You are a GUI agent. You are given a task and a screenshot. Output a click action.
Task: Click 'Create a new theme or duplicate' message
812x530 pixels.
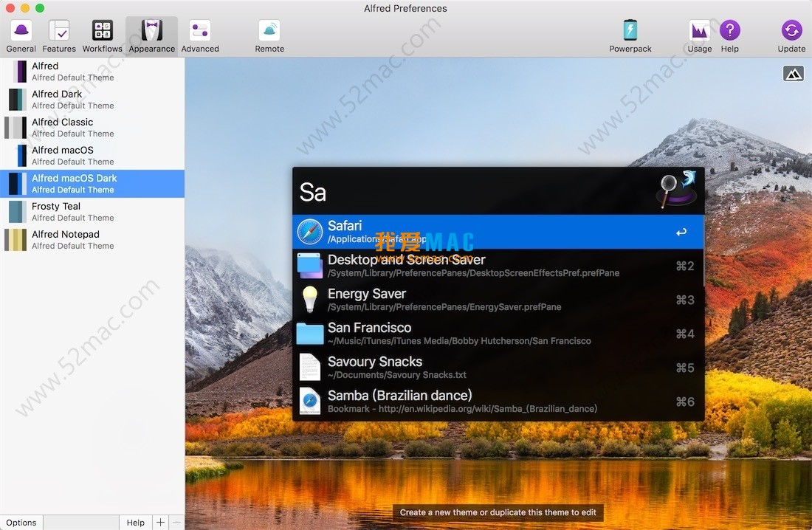pos(498,512)
